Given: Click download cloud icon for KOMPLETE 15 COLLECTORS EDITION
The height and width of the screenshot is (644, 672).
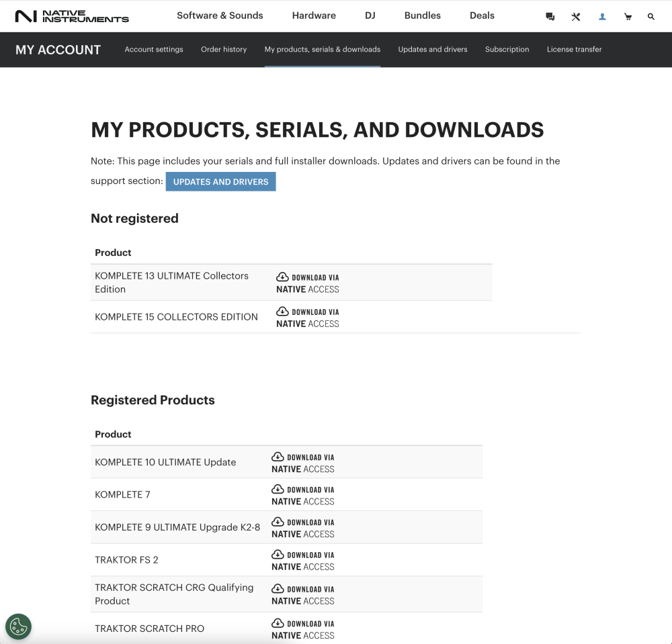Looking at the screenshot, I should (x=282, y=312).
